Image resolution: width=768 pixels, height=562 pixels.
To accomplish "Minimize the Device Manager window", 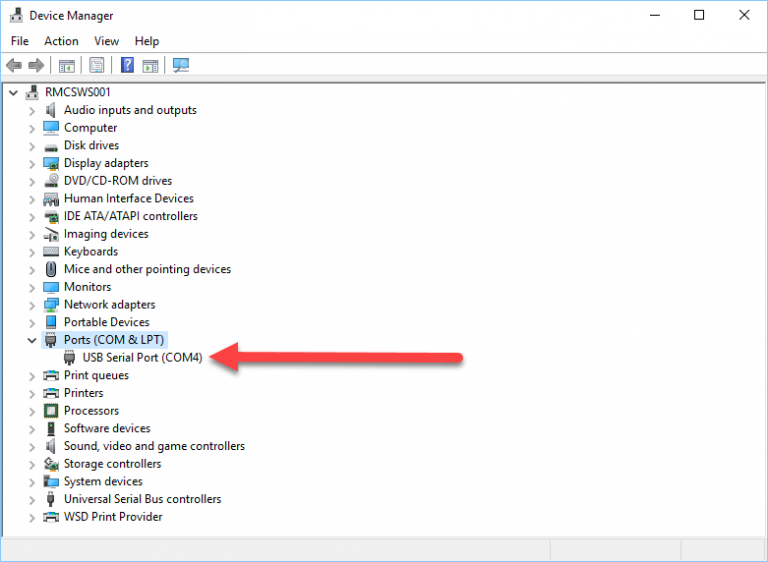I will (655, 15).
